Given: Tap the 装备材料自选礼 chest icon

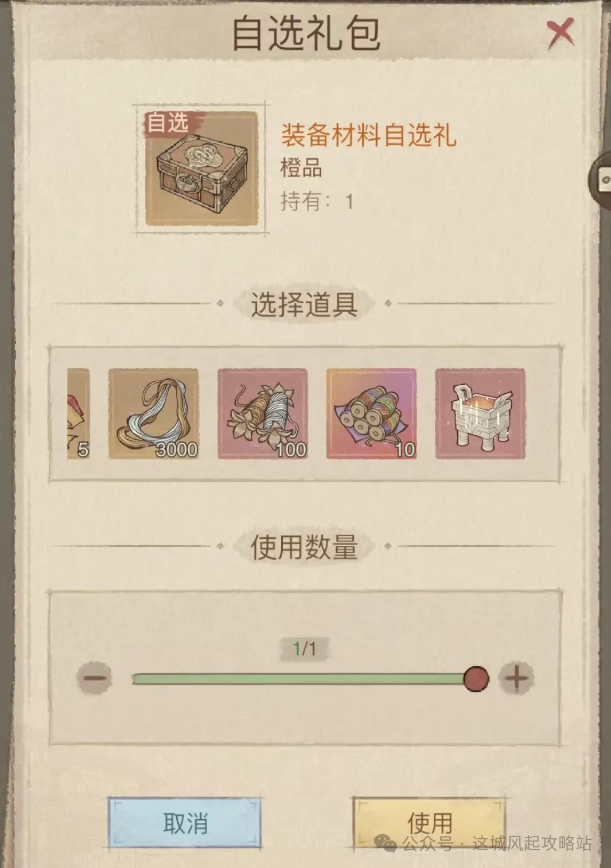Looking at the screenshot, I should pos(201,169).
